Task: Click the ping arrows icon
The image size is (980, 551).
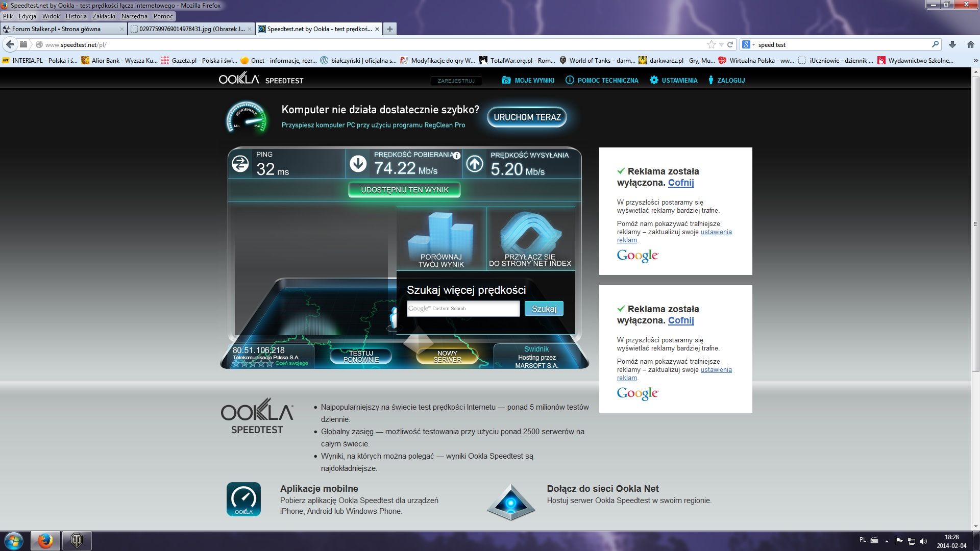Action: [240, 164]
